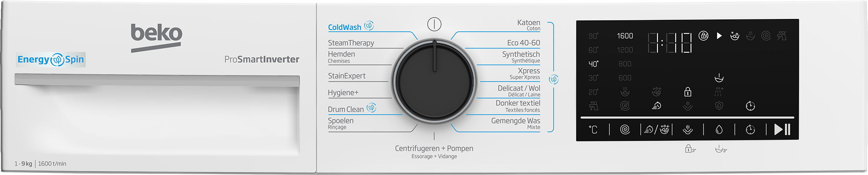The height and width of the screenshot is (175, 868).
Task: Select the Eco 40-60 program label
Action: pos(523,42)
